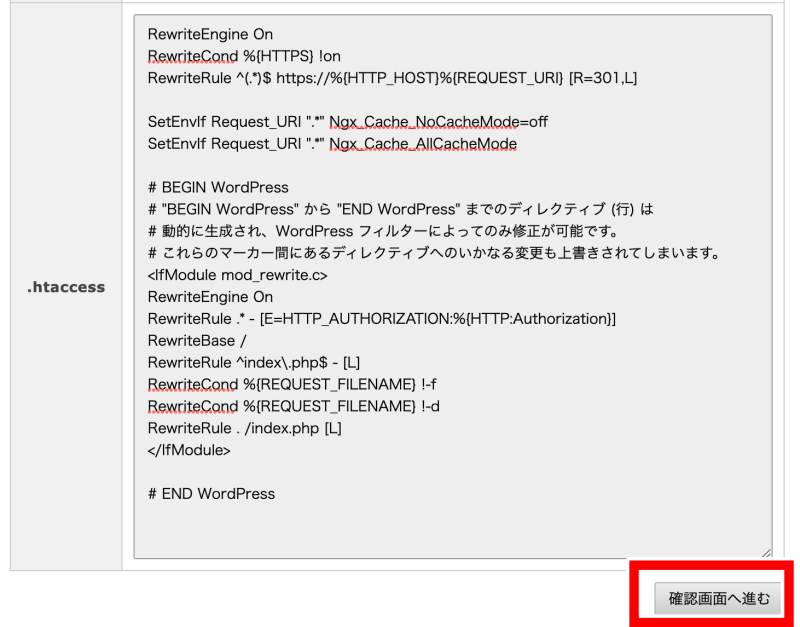Click the Ngx_Cache_NoCacheMode=off line
The height and width of the screenshot is (627, 800).
(x=347, y=122)
